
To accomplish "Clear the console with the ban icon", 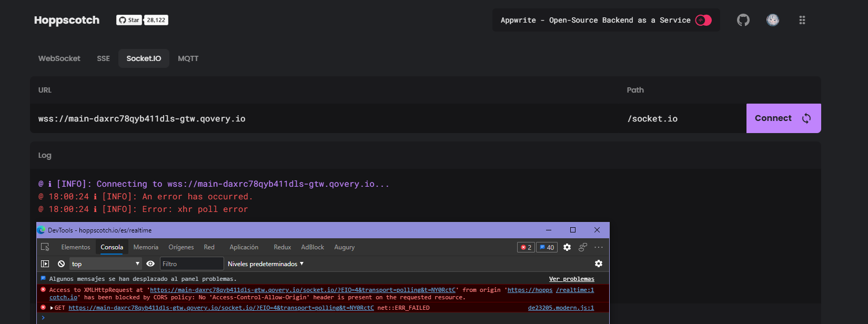I will coord(62,264).
